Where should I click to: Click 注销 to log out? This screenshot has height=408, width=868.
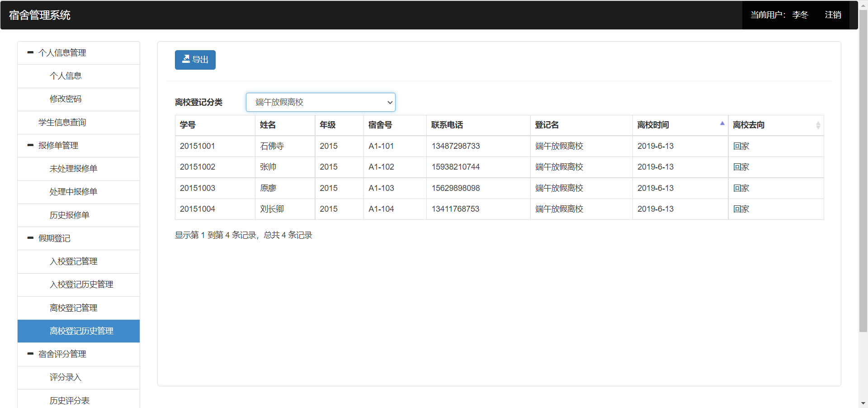coord(833,15)
